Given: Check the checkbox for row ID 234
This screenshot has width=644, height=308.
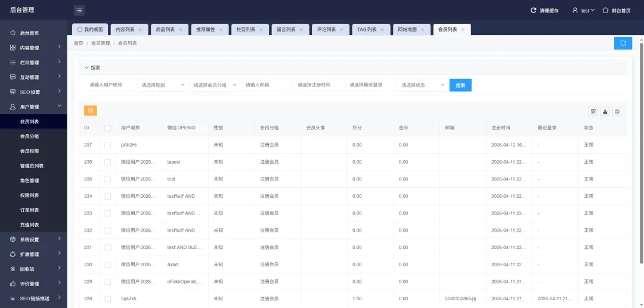Looking at the screenshot, I should pyautogui.click(x=107, y=196).
